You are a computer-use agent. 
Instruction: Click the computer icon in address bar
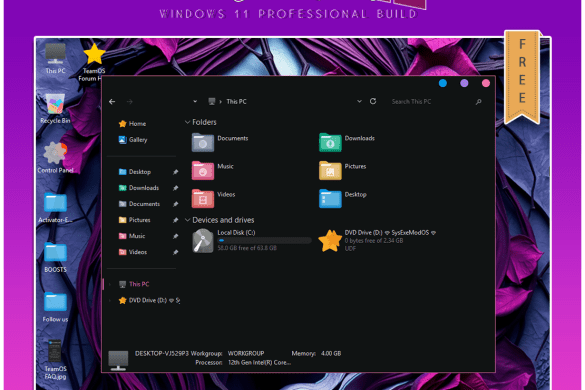point(212,102)
